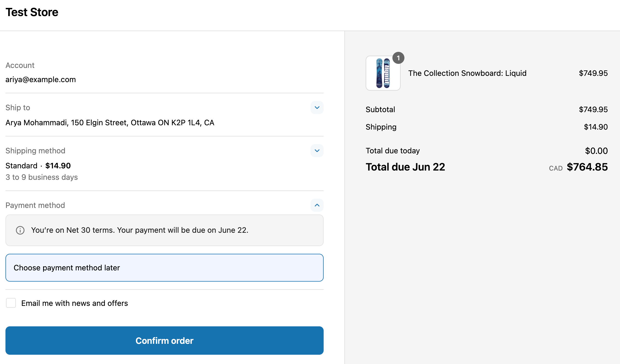Click the Payment method section label
620x364 pixels.
pos(35,205)
